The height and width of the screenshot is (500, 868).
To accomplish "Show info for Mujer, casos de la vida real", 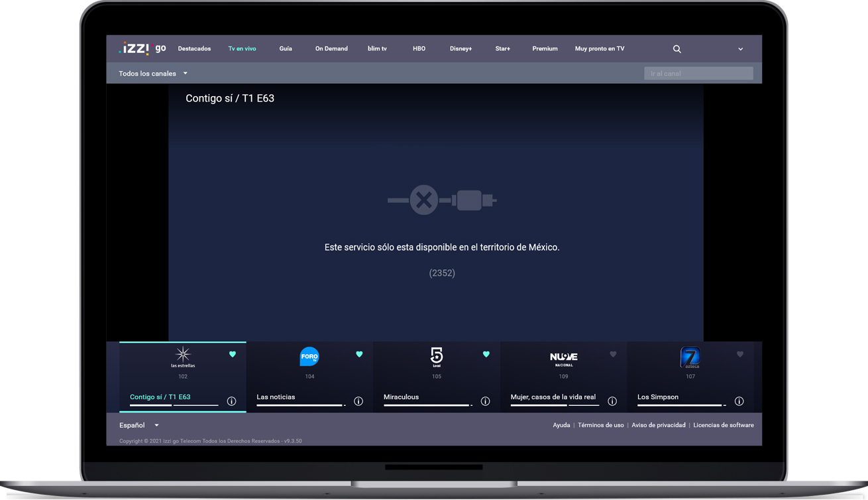I will coord(612,401).
